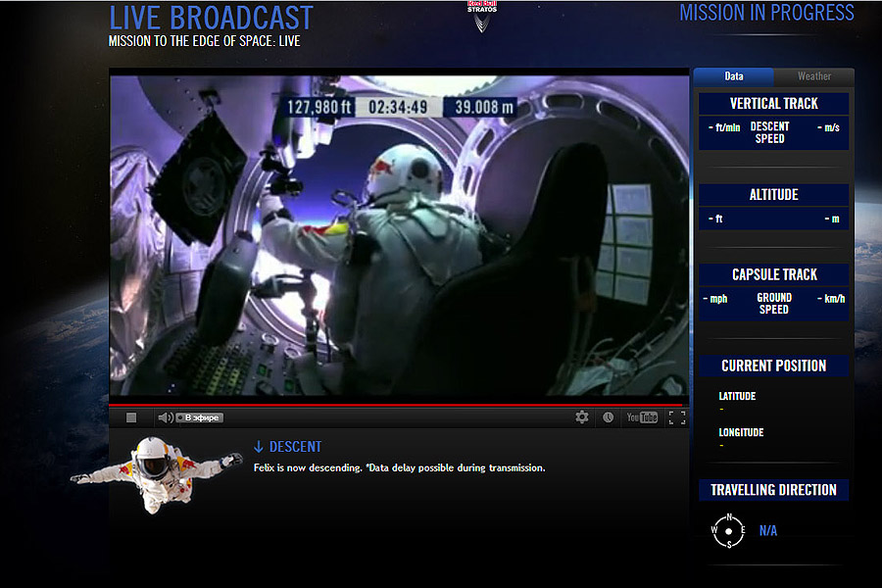Click the Watch Later clock icon
Image resolution: width=882 pixels, height=588 pixels.
point(608,416)
